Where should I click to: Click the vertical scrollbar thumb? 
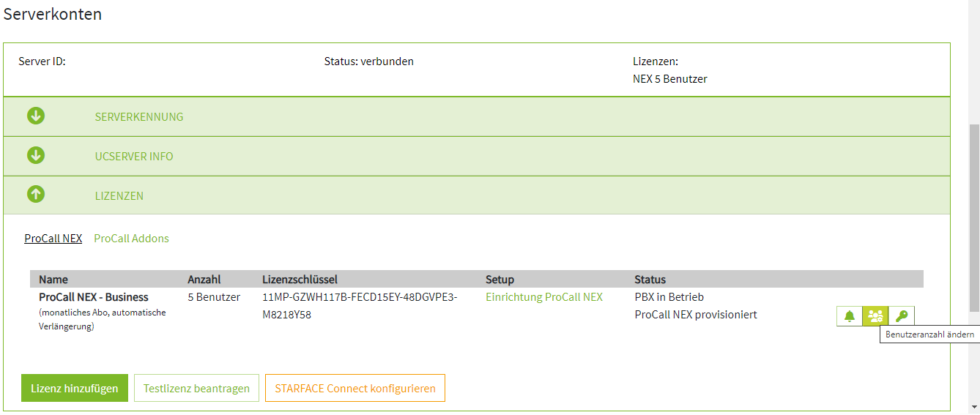[973, 220]
